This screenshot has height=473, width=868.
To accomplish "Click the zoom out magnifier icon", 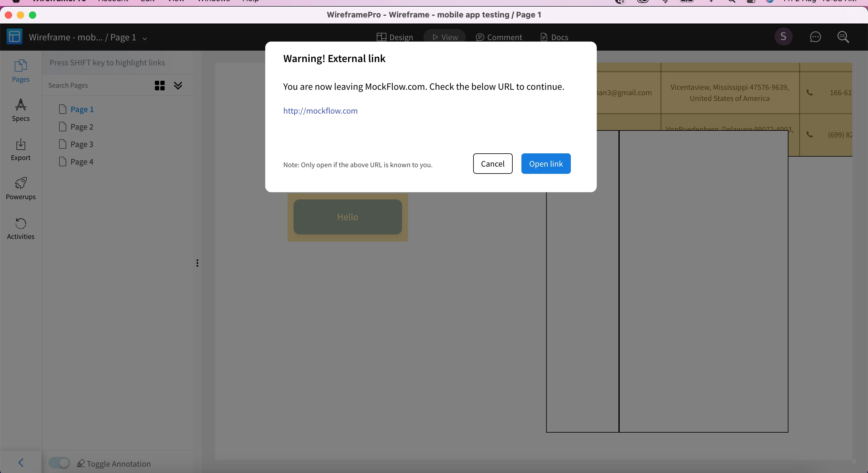I will [x=843, y=37].
